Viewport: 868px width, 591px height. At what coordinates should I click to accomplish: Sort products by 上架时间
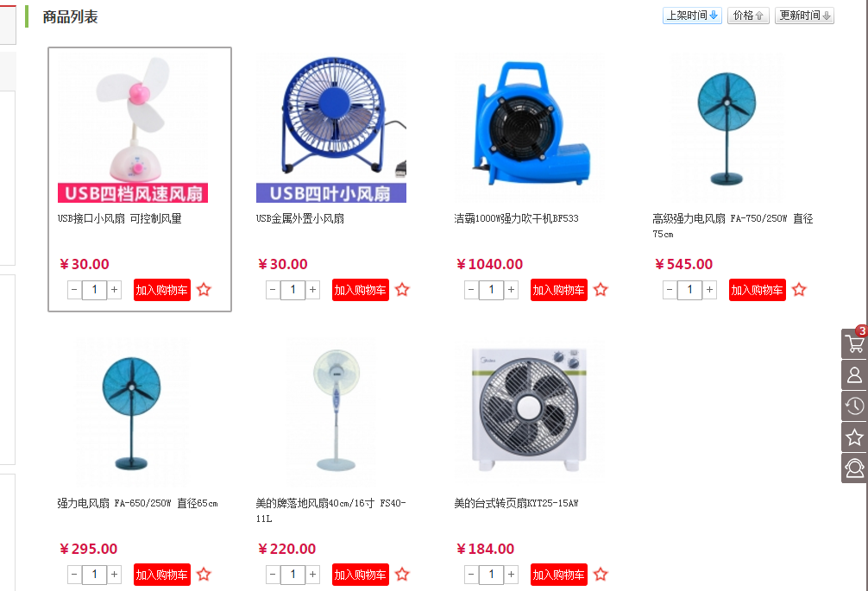pos(692,16)
